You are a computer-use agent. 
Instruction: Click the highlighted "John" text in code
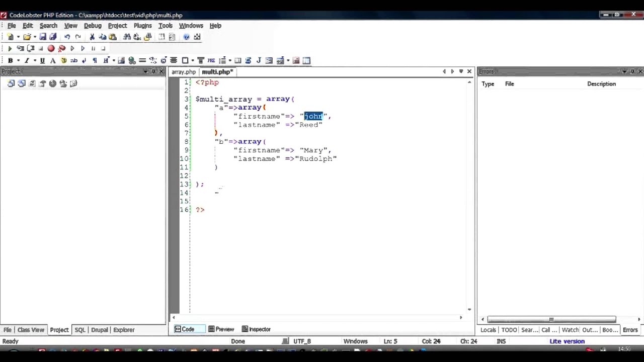coord(313,116)
